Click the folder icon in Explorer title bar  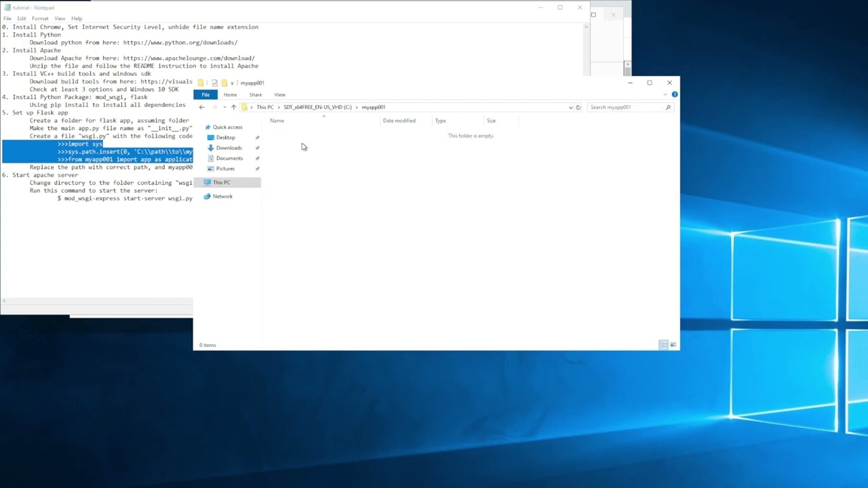pos(201,83)
